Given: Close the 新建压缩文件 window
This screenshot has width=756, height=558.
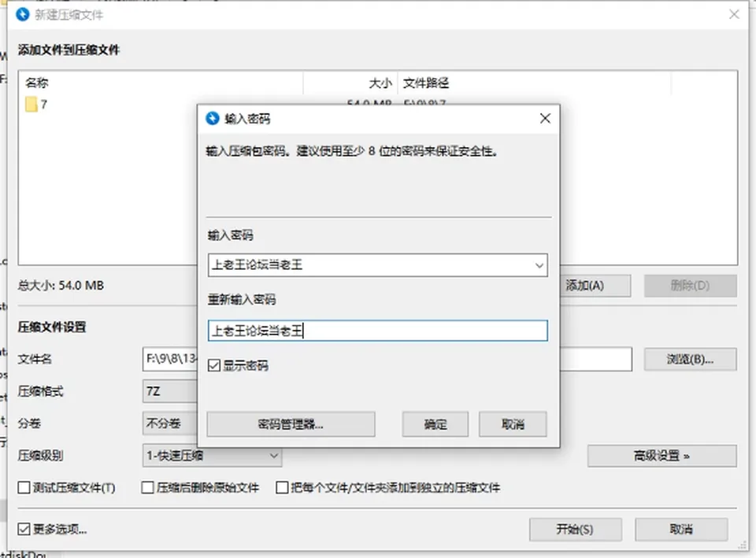Looking at the screenshot, I should pos(734,14).
